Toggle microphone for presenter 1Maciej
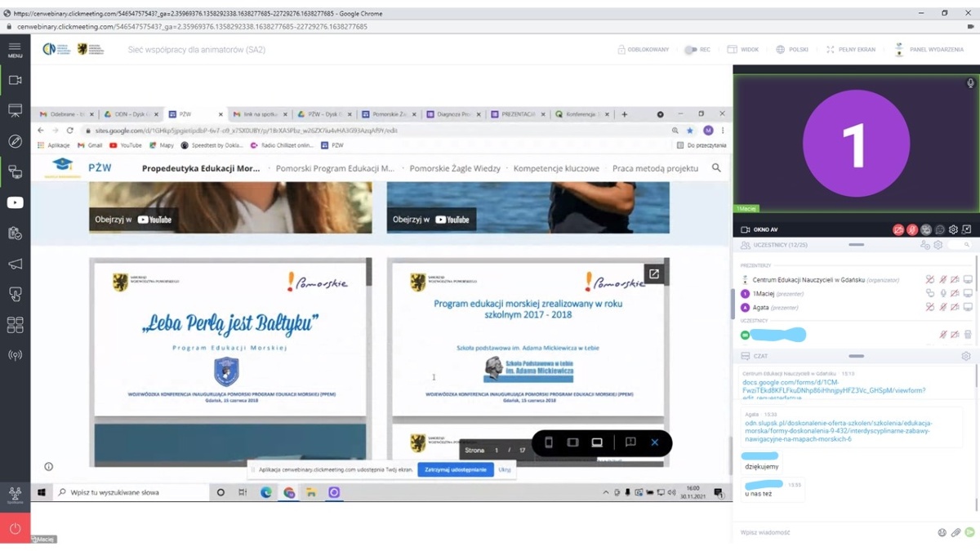This screenshot has width=980, height=551. tap(942, 294)
